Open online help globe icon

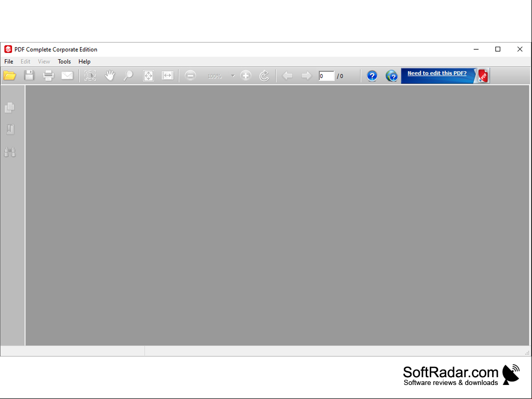391,76
